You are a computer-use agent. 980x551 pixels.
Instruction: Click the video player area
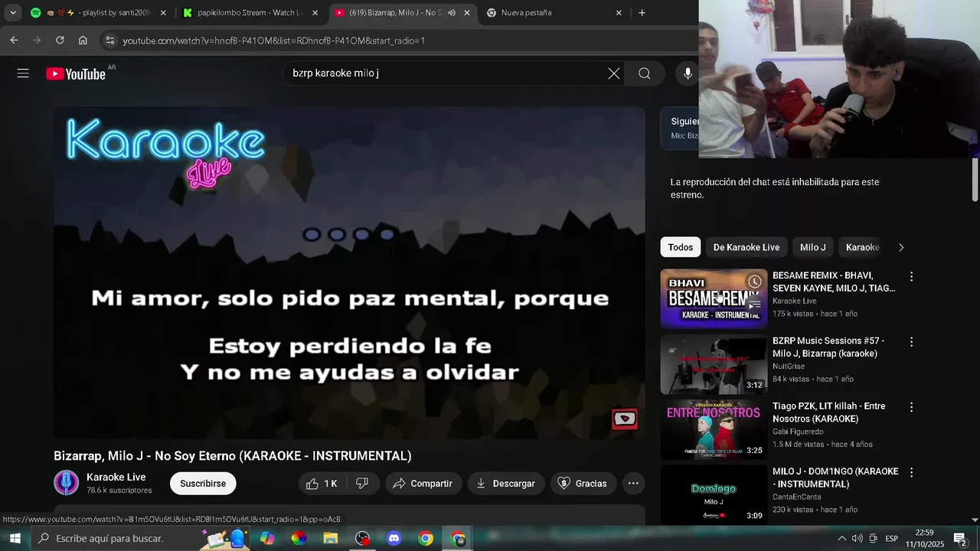pos(349,272)
